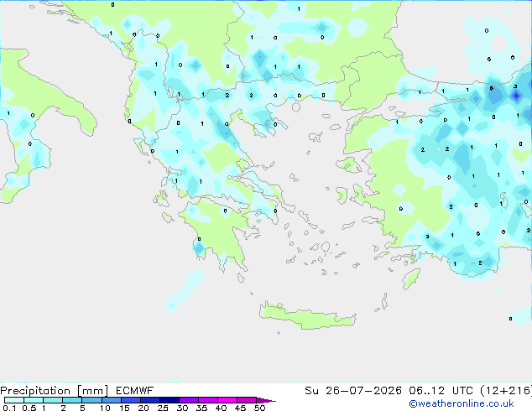Click the island of Crete on map
Screen dimensions: 532x411
pyautogui.click(x=307, y=316)
